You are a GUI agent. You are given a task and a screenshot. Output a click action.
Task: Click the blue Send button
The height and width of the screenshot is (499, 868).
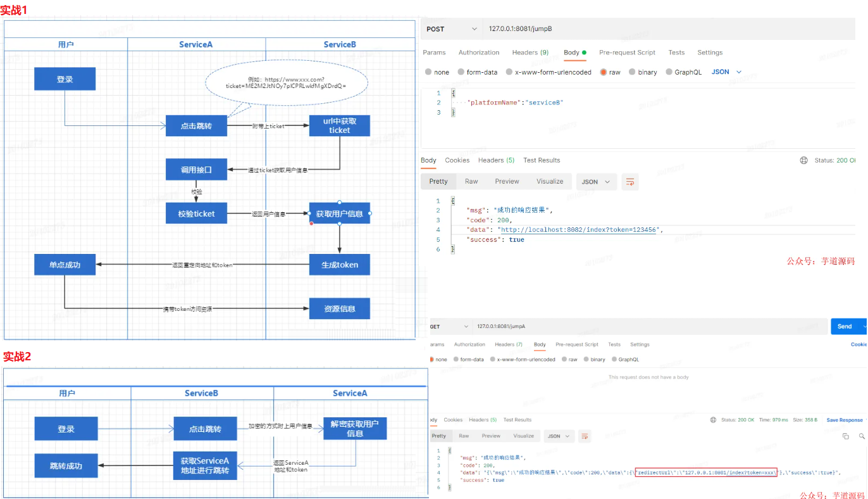click(x=845, y=326)
